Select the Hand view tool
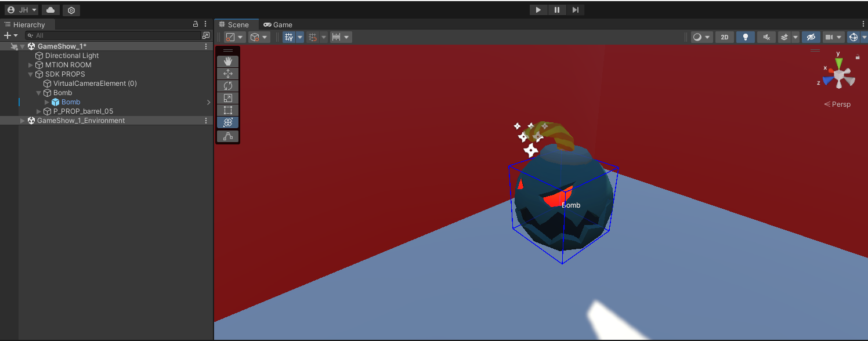This screenshot has width=868, height=341. pyautogui.click(x=227, y=61)
